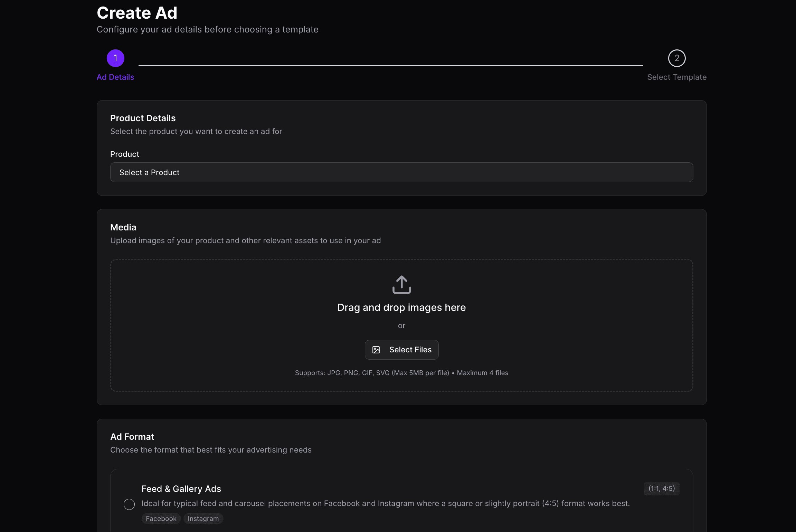Image resolution: width=796 pixels, height=532 pixels.
Task: Click the Product field label
Action: point(124,154)
